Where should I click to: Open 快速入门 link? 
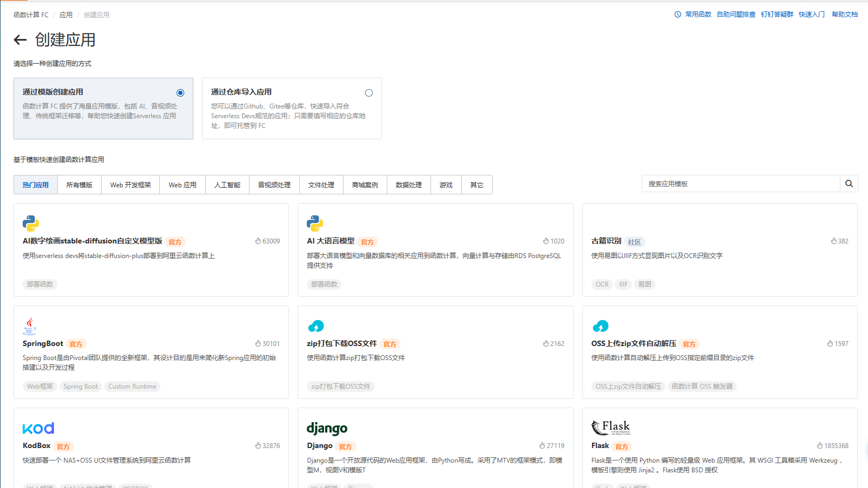tap(812, 15)
